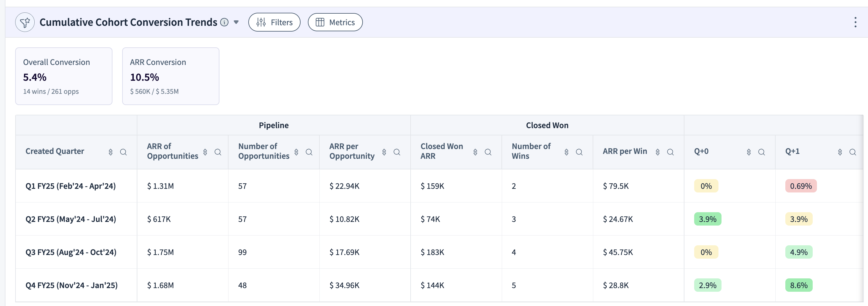This screenshot has width=868, height=306.
Task: Search the ARR per Win column
Action: [670, 152]
